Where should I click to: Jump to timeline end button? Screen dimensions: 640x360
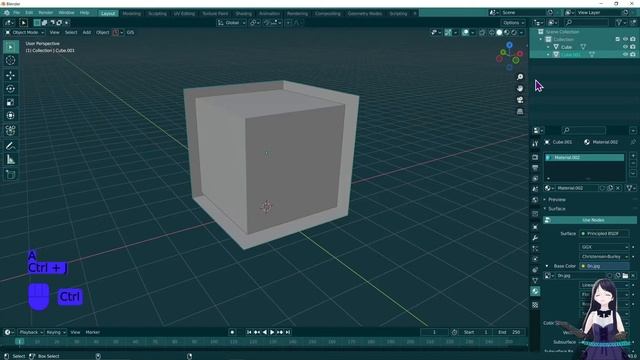coord(288,332)
